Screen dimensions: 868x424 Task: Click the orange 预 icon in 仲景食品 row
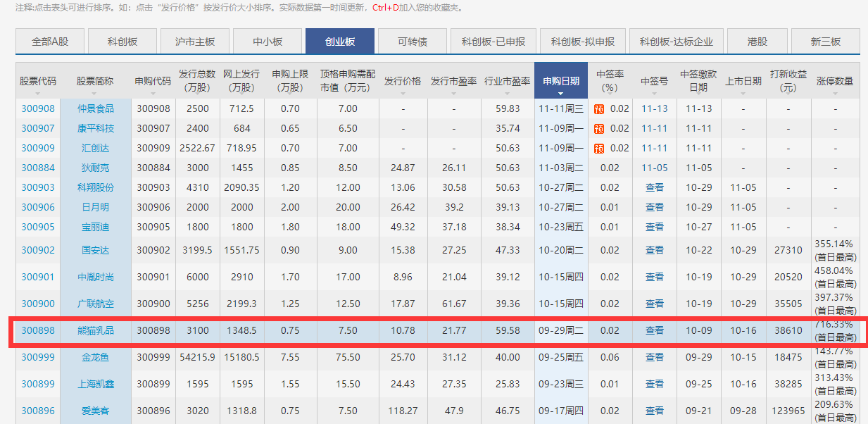[599, 108]
